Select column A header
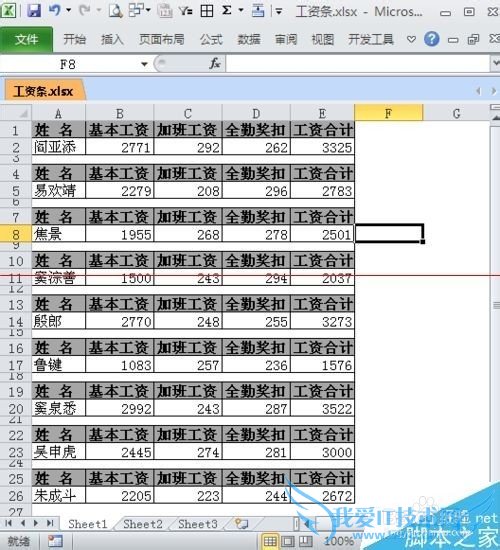The image size is (500, 550). point(58,114)
